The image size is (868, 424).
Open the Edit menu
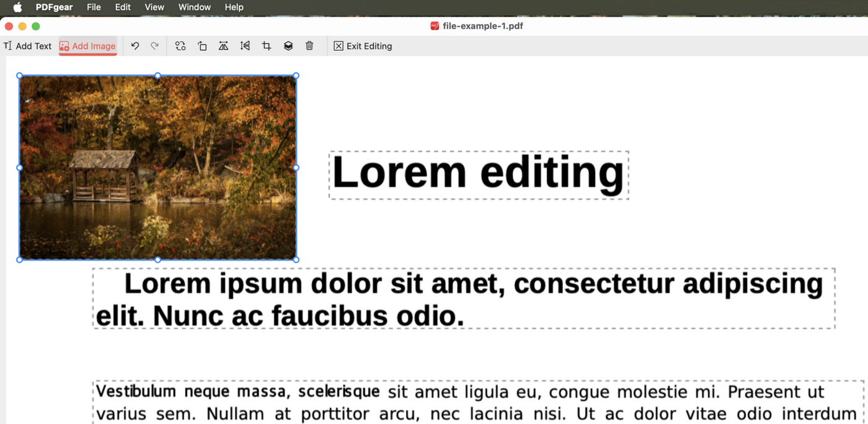pos(123,7)
